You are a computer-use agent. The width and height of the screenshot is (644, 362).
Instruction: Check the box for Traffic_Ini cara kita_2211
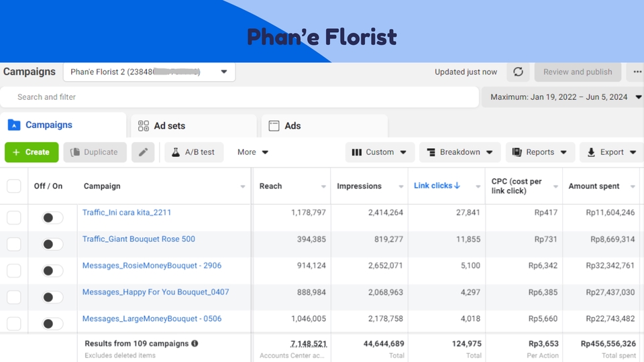click(x=14, y=217)
